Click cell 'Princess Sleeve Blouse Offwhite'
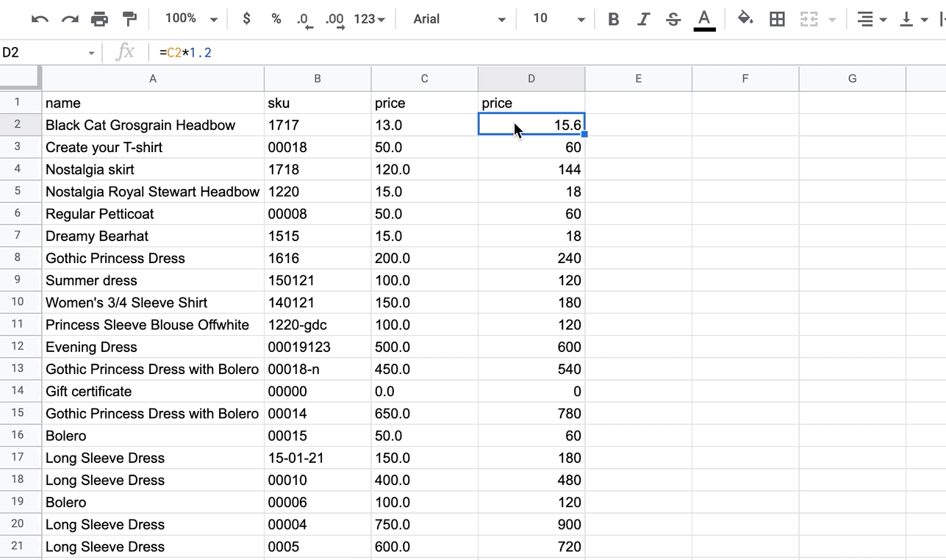 (x=153, y=325)
